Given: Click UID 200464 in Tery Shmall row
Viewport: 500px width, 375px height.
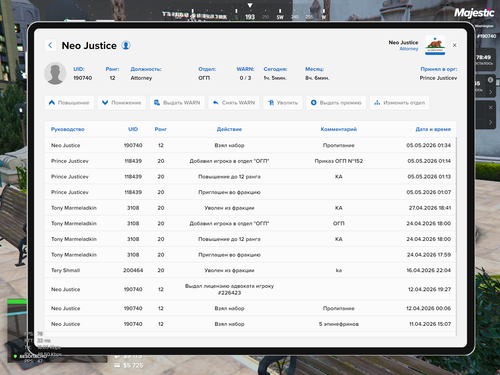Looking at the screenshot, I should (x=133, y=270).
